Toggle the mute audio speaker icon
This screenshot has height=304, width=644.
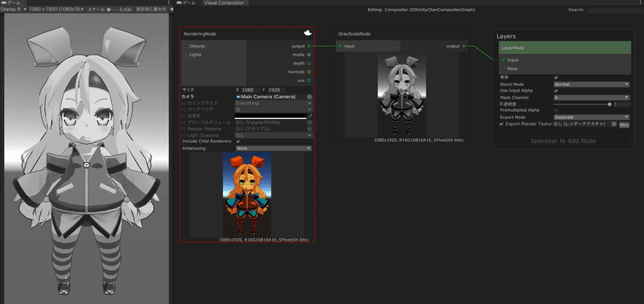tap(171, 9)
